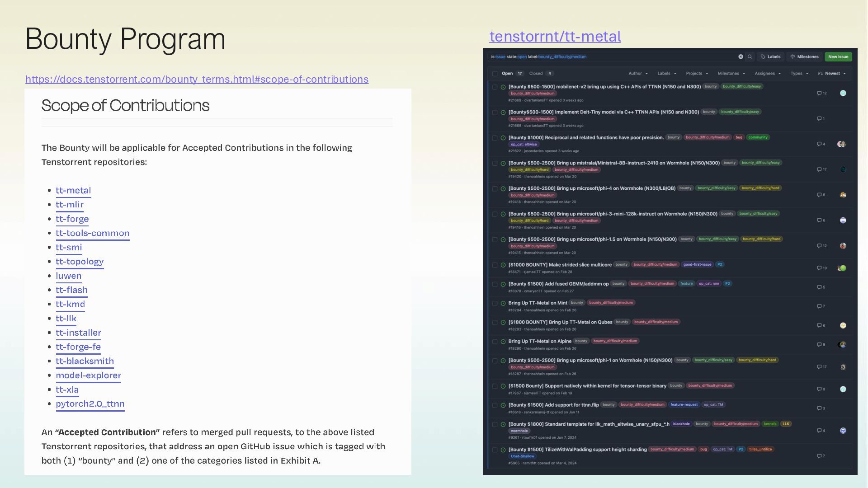The height and width of the screenshot is (488, 868).
Task: Click the search magnifier icon
Action: click(750, 57)
